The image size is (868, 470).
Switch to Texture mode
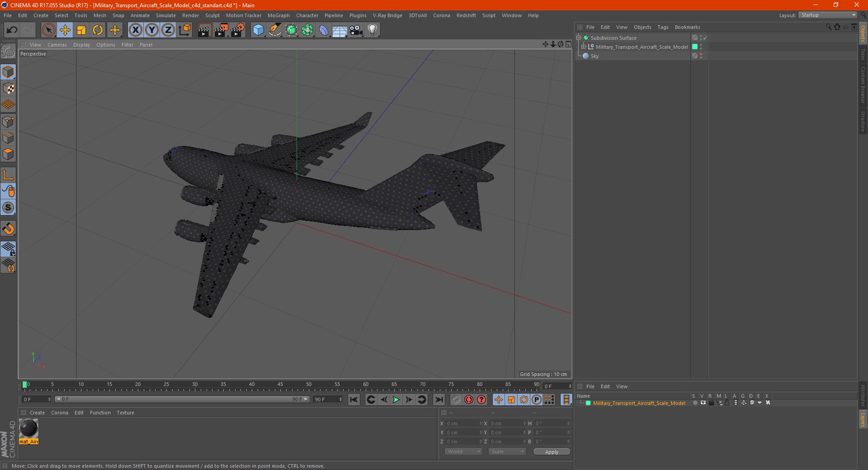tap(8, 89)
